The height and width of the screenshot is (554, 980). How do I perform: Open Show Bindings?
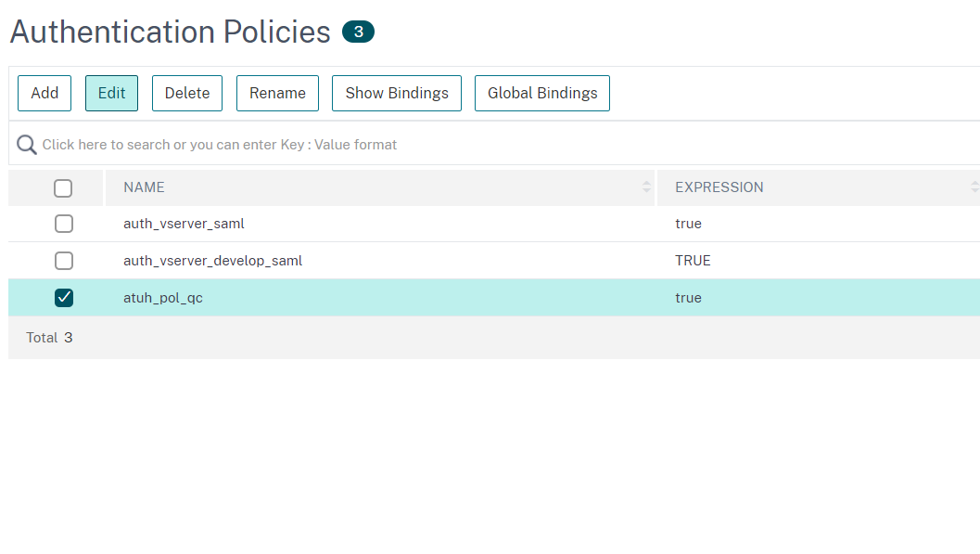396,93
